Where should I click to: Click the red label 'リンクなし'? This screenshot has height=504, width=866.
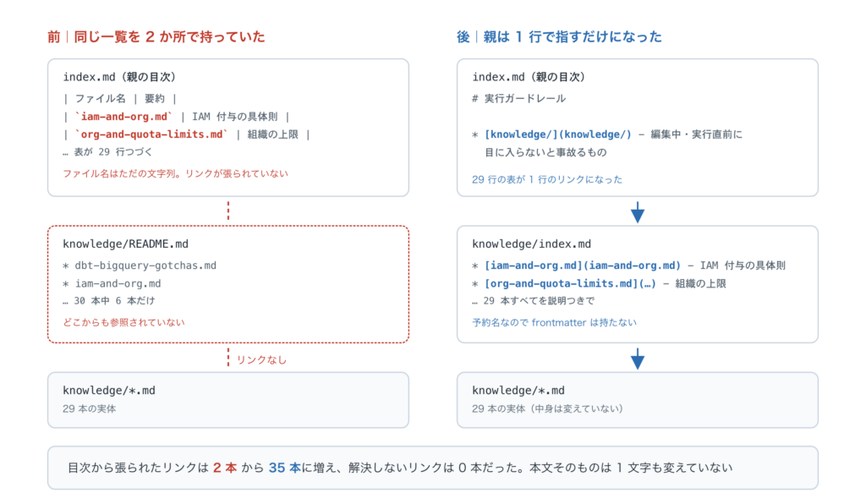click(x=262, y=360)
